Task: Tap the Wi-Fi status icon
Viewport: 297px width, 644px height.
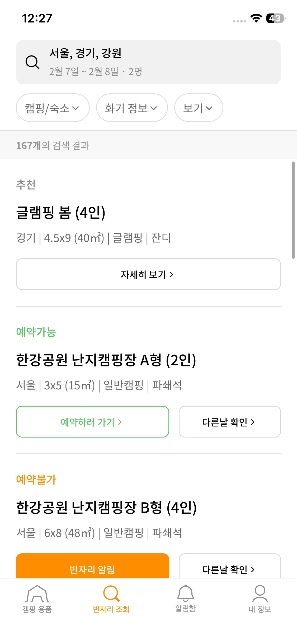Action: point(256,18)
